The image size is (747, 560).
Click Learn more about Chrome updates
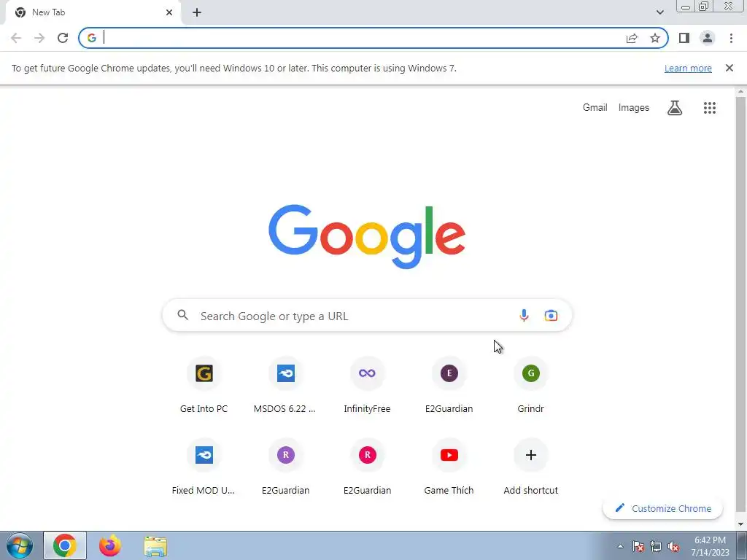pos(688,68)
